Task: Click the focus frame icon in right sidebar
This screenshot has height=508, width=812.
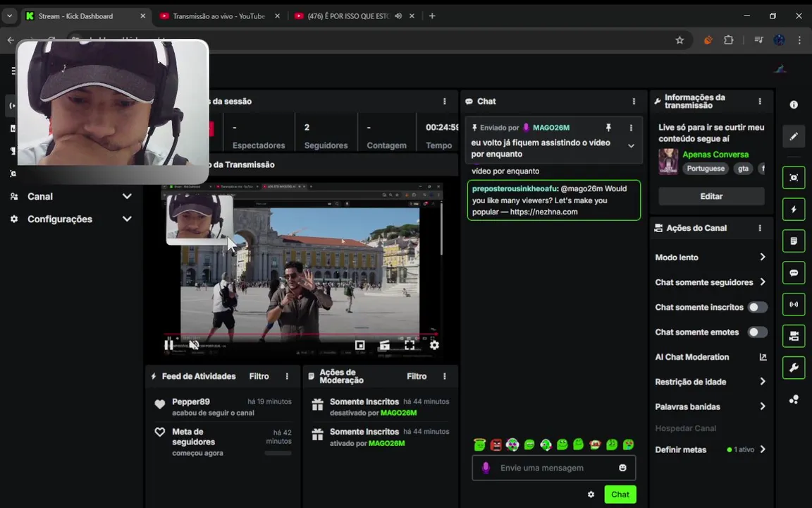Action: (x=794, y=178)
